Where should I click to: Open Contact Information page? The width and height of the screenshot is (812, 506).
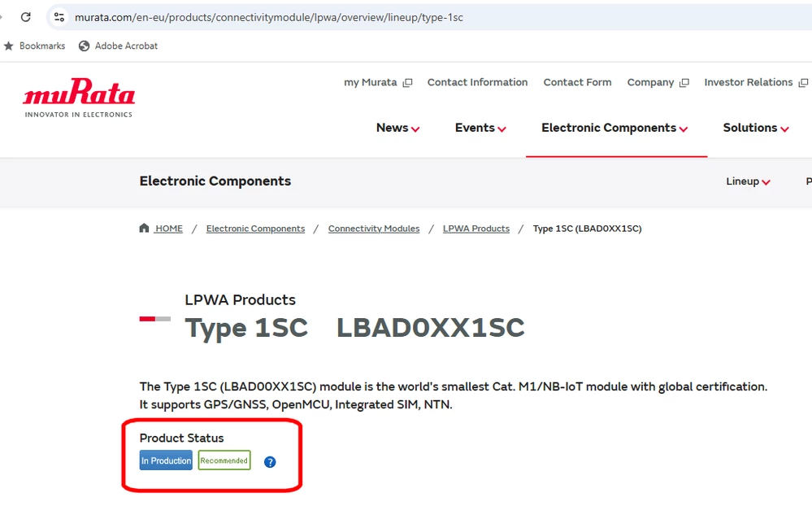click(x=477, y=82)
